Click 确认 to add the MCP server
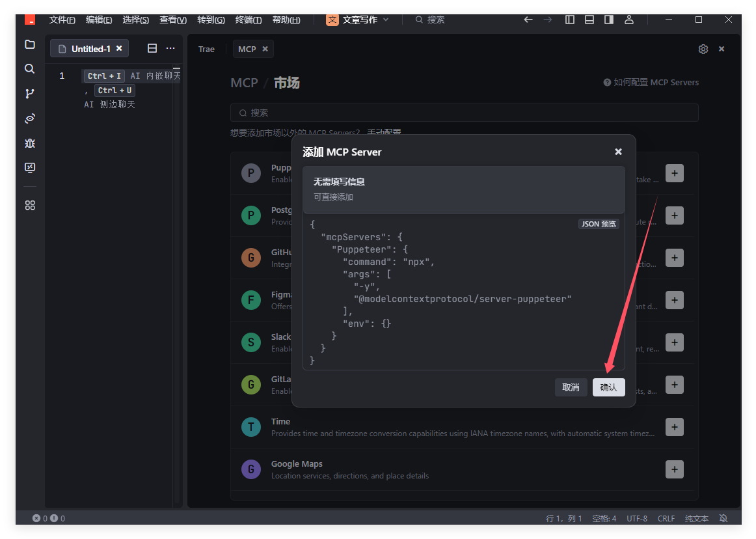Screen dimensions: 756x539 click(x=608, y=387)
